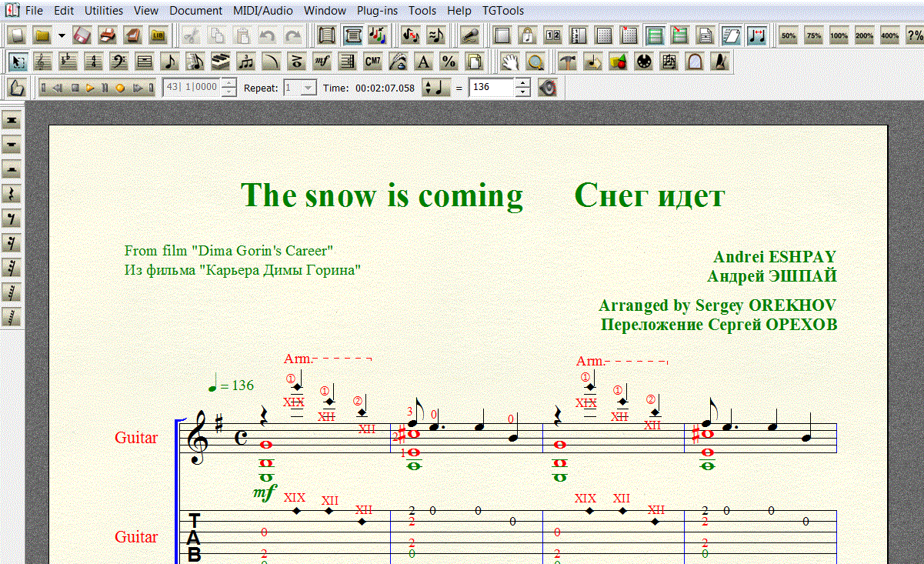The width and height of the screenshot is (924, 564).
Task: Select the quarter rest in rests palette
Action: click(x=12, y=194)
